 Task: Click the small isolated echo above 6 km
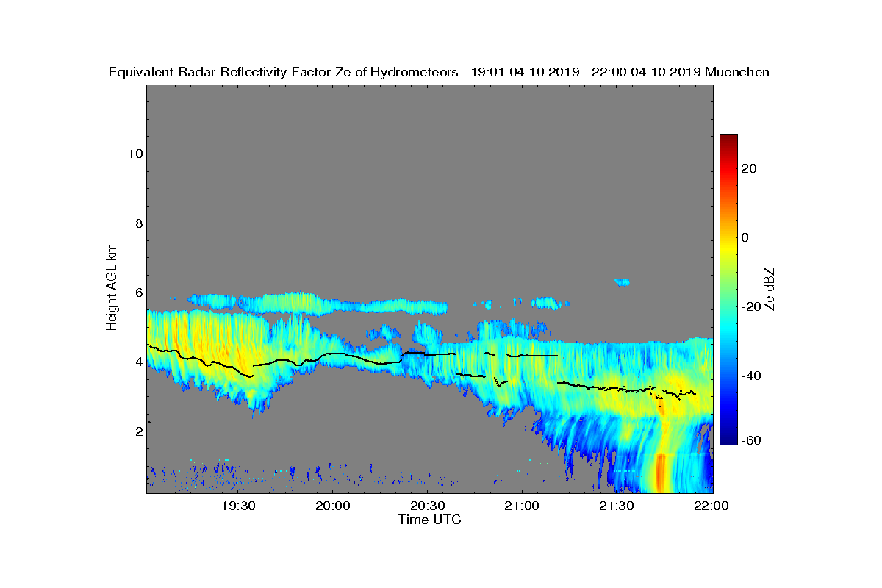pos(622,282)
